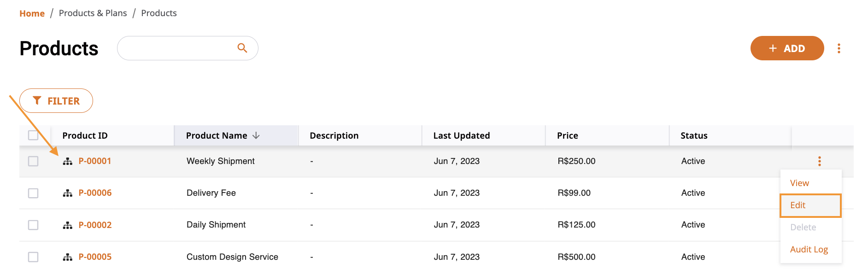Click the hierarchy icon beside P-00006

[x=68, y=193]
